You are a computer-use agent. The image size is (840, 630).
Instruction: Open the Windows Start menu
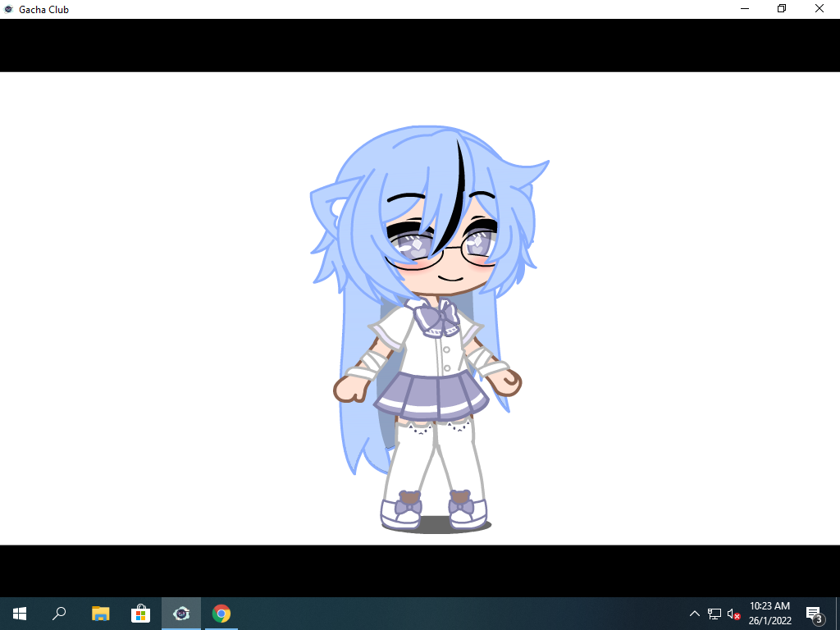coord(20,614)
